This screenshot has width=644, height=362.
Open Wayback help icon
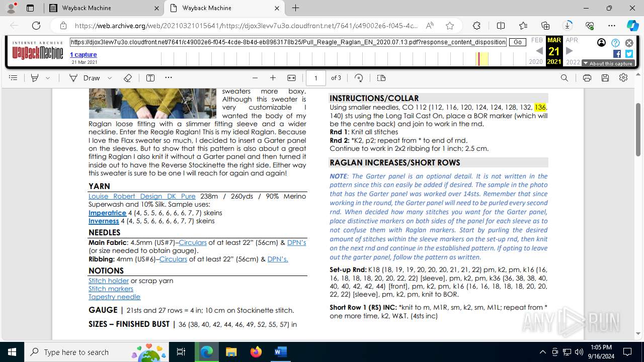click(x=615, y=43)
